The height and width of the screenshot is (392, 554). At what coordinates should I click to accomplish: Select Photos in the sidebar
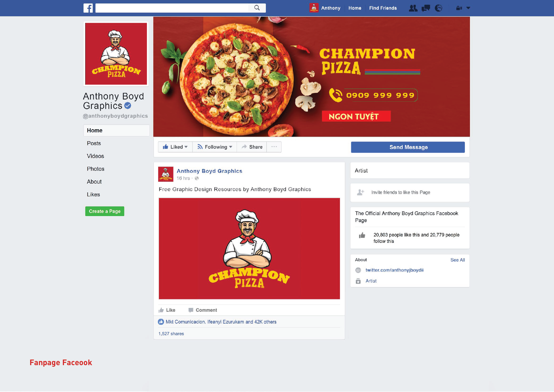96,169
